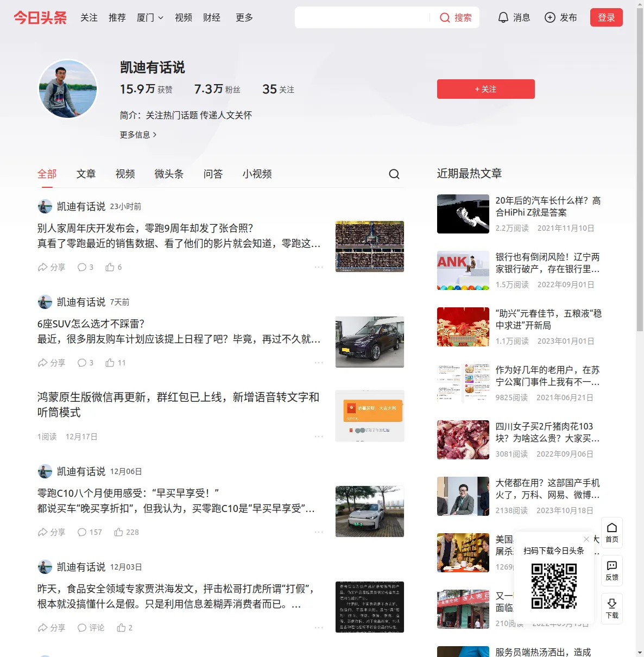This screenshot has height=657, width=644.
Task: Select the 全部 tab
Action: (47, 174)
